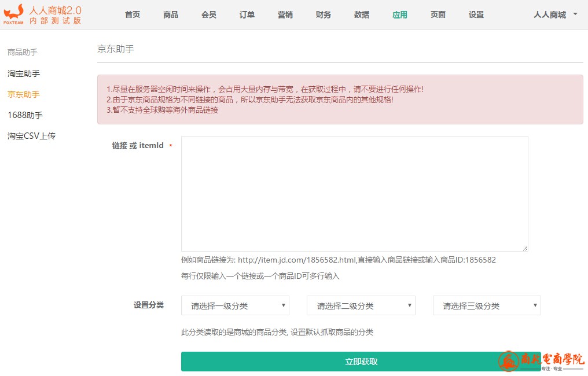Click the 商品助手 sidebar heading

[23, 52]
